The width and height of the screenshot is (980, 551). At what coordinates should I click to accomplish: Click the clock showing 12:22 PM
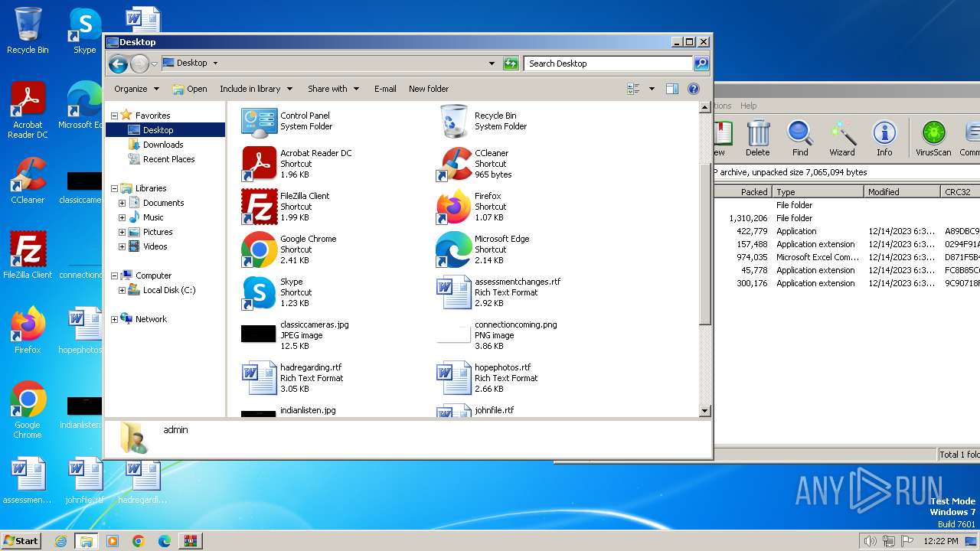pos(941,541)
